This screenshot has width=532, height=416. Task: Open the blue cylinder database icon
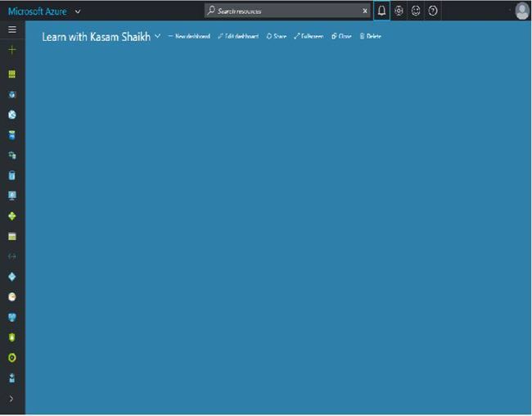pos(12,175)
